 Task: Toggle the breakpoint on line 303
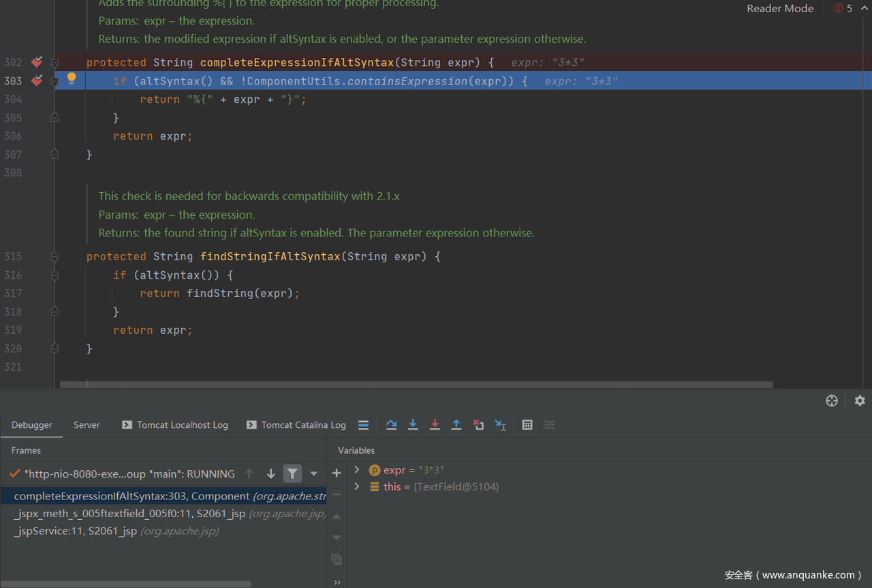point(37,80)
